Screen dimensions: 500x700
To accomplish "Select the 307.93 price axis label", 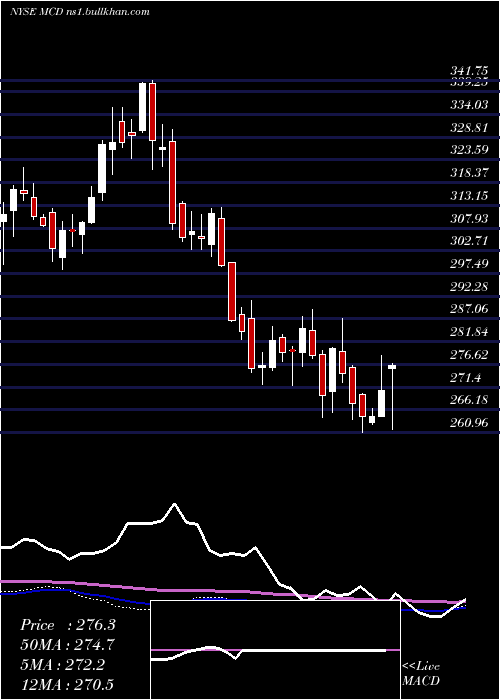I will pos(469,218).
